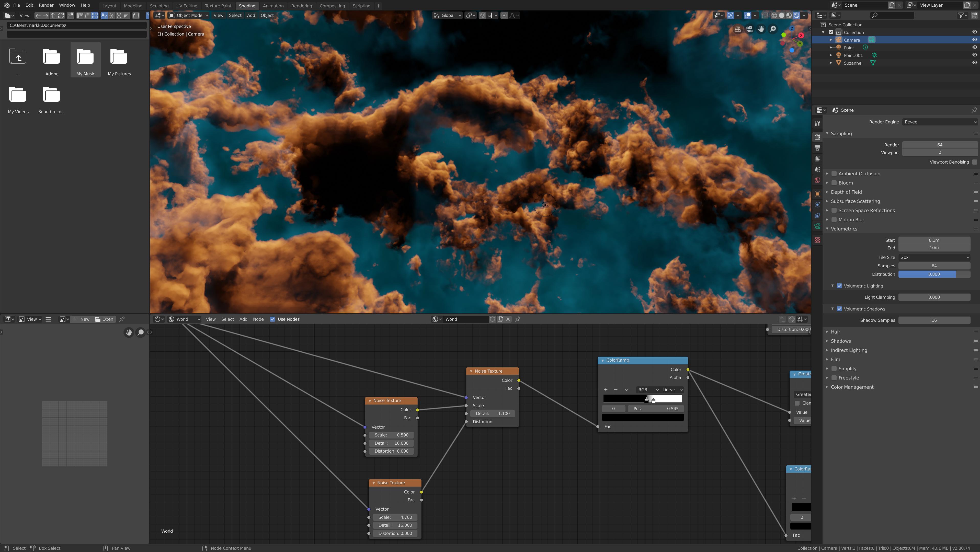
Task: Toggle Use Nodes checkbox
Action: click(272, 319)
